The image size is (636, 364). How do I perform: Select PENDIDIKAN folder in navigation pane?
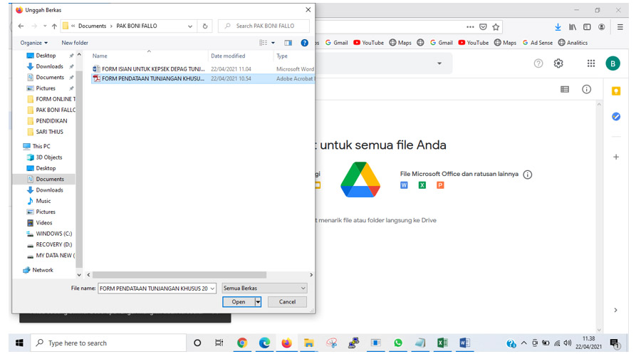point(51,121)
